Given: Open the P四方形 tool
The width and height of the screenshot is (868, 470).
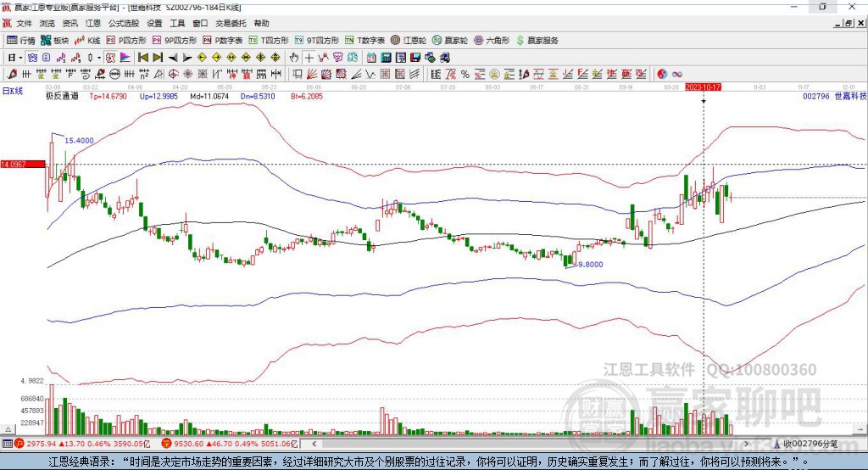Looking at the screenshot, I should coord(126,41).
